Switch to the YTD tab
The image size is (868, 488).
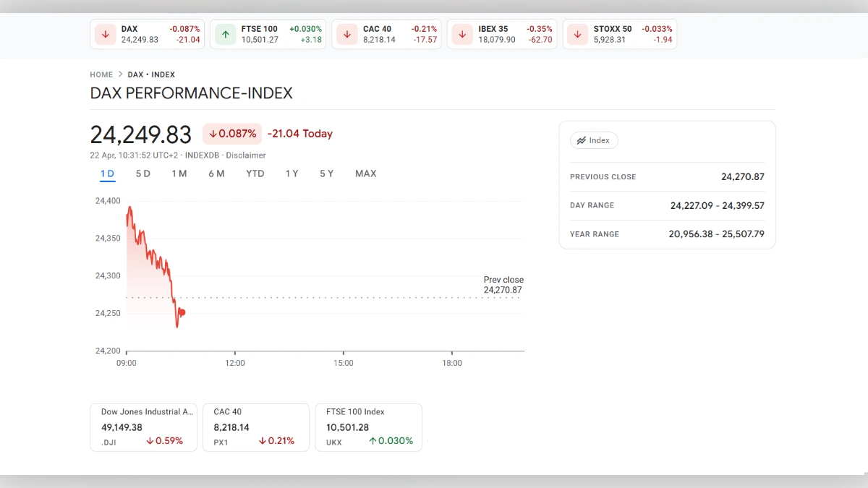click(x=255, y=174)
